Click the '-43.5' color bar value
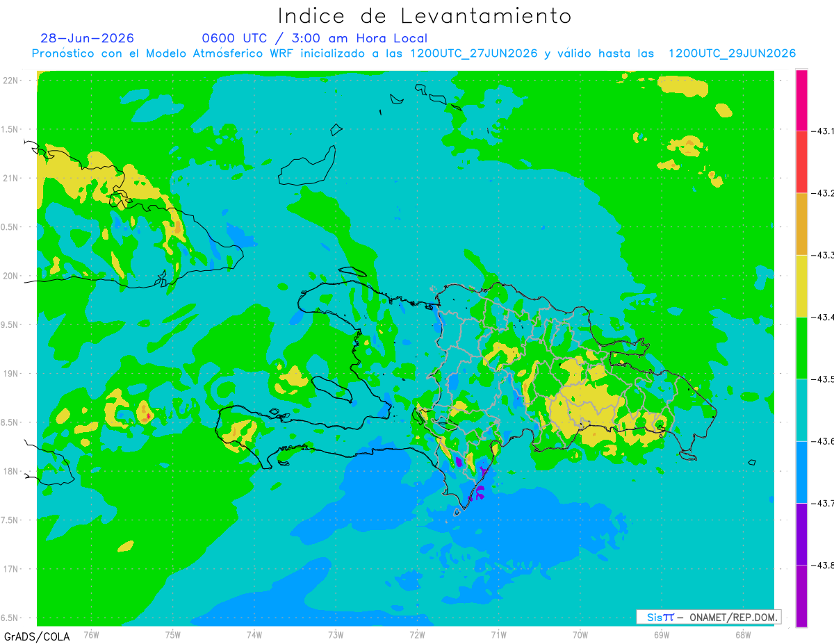Image resolution: width=834 pixels, height=644 pixels. click(x=824, y=379)
